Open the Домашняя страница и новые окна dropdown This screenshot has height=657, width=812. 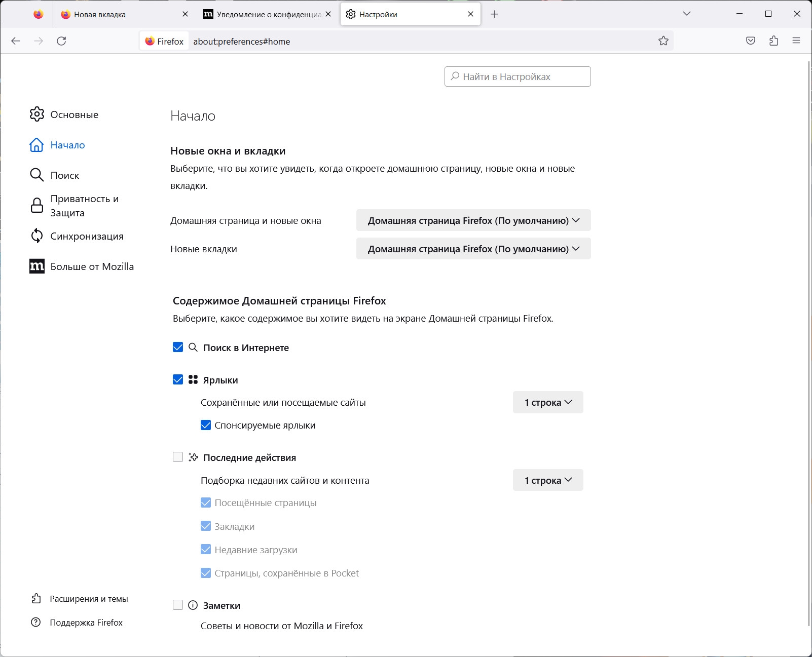(473, 220)
